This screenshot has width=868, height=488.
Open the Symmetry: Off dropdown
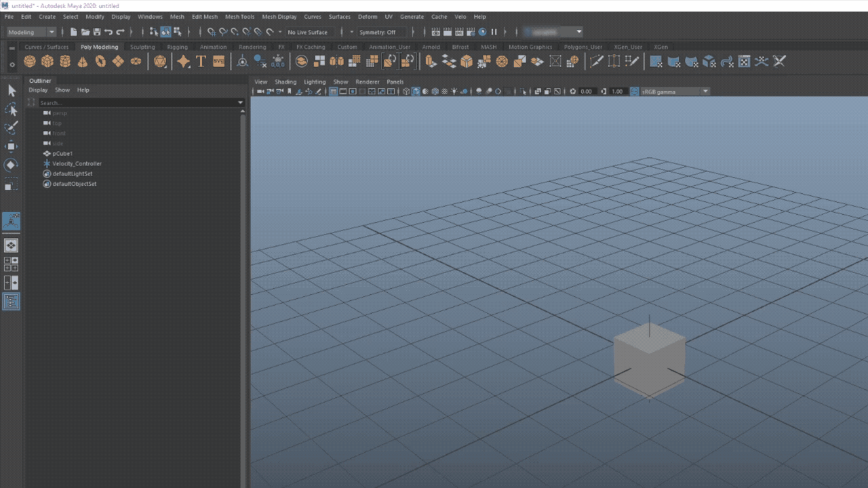pos(382,32)
